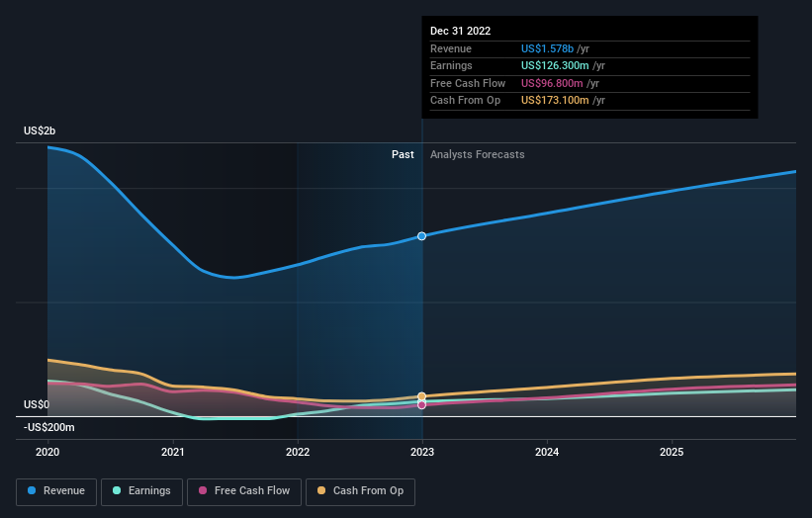Click the US$1.578b revenue value
This screenshot has width=812, height=518.
coord(547,48)
